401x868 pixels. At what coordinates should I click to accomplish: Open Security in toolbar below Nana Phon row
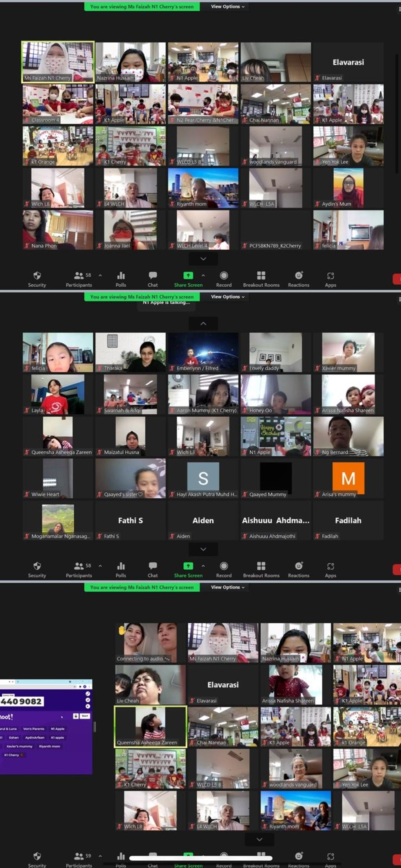coord(37,279)
